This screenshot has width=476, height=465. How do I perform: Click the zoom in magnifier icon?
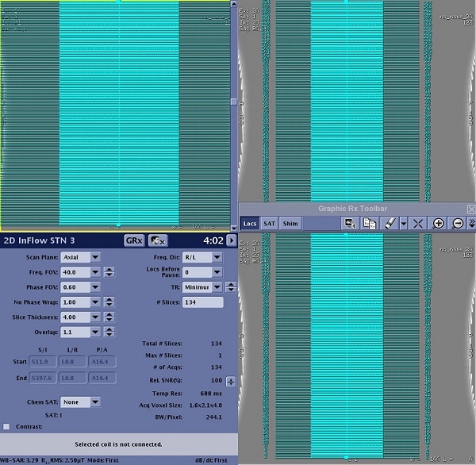click(x=438, y=224)
